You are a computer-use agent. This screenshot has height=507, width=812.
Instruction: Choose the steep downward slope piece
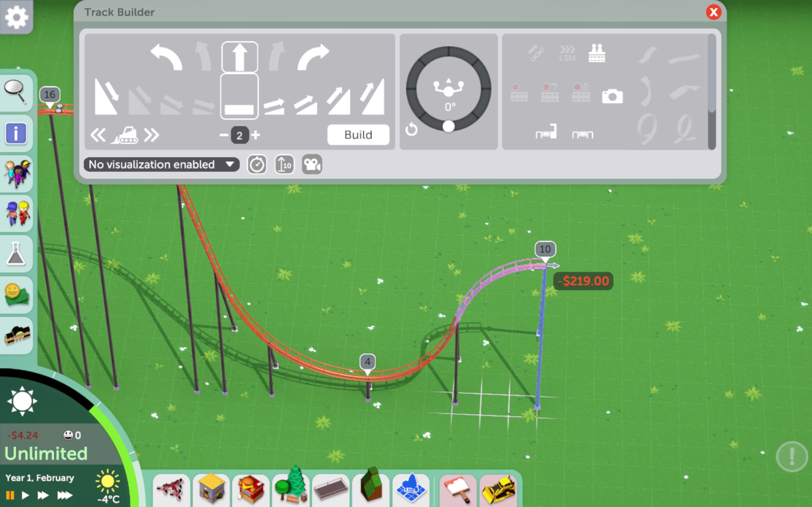pos(106,97)
